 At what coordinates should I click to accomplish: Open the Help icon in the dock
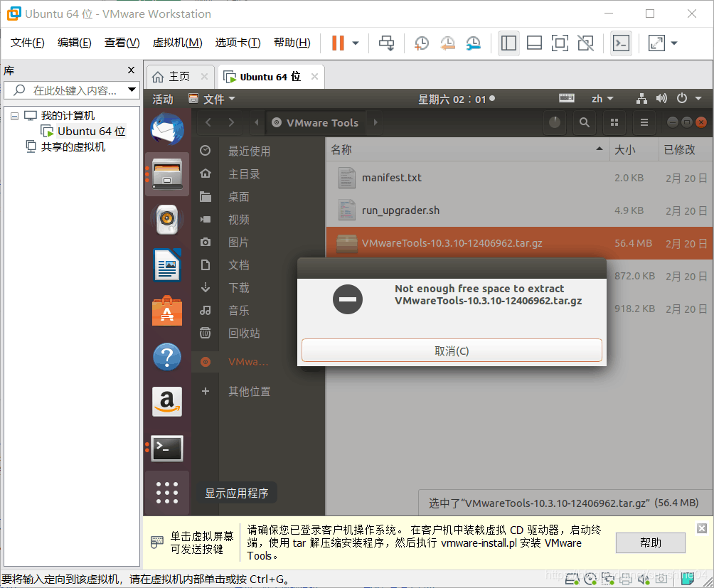click(167, 357)
